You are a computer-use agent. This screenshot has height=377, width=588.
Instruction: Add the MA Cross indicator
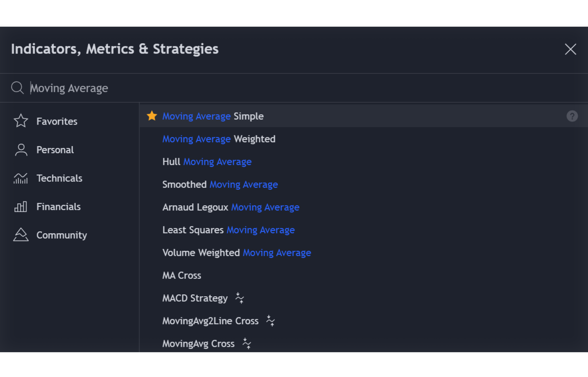[181, 275]
